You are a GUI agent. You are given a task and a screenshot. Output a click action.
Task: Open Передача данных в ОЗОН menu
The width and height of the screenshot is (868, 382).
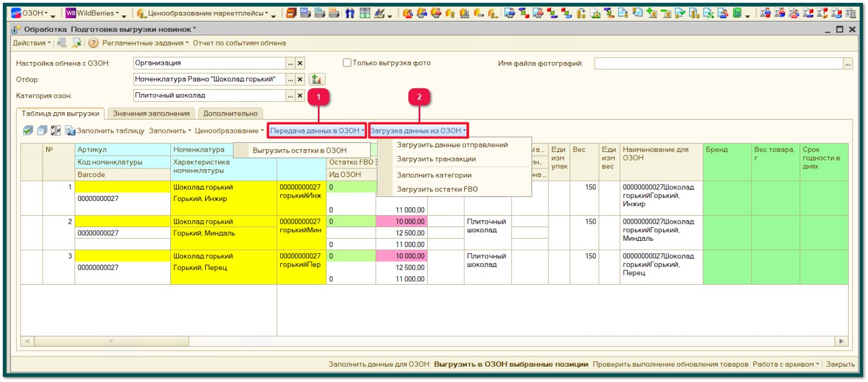tap(317, 131)
